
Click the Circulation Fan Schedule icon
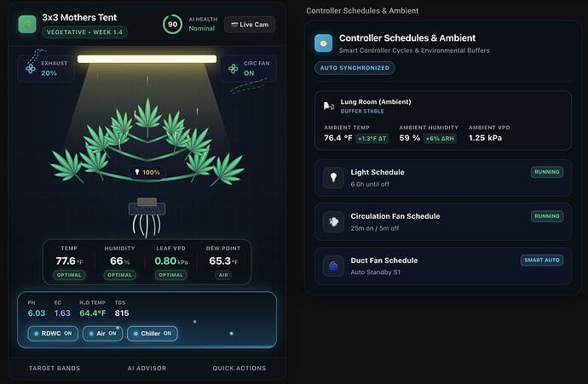(333, 221)
